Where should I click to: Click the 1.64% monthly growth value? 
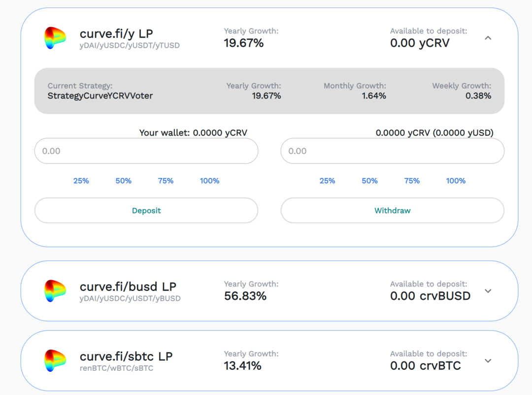point(374,96)
